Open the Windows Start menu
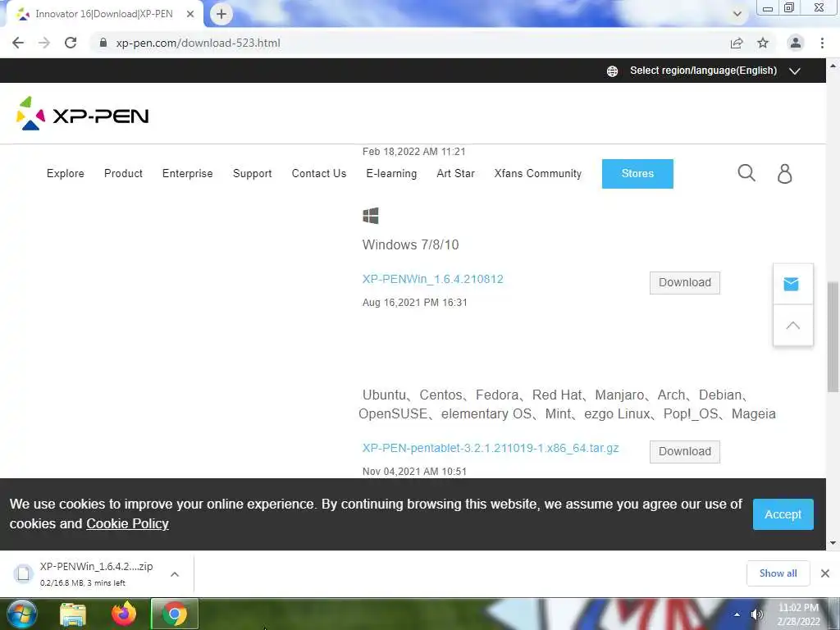Screen dimensions: 840x630 (x=21, y=614)
